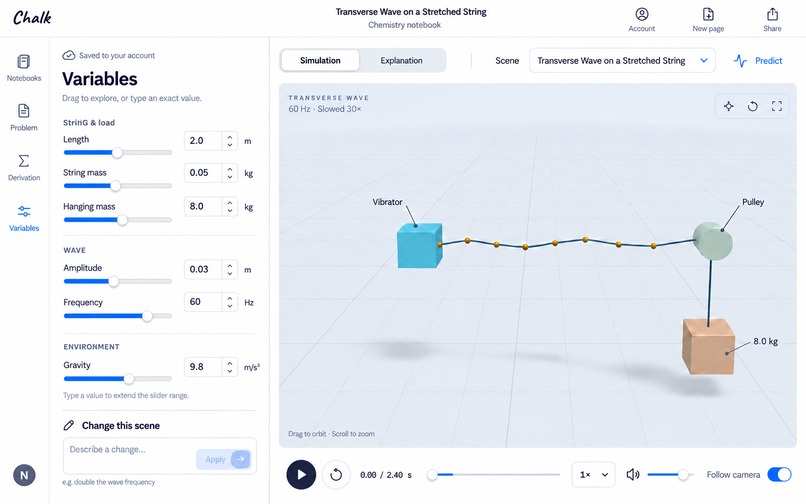Open the Scene selection dropdown
806x504 pixels.
622,61
